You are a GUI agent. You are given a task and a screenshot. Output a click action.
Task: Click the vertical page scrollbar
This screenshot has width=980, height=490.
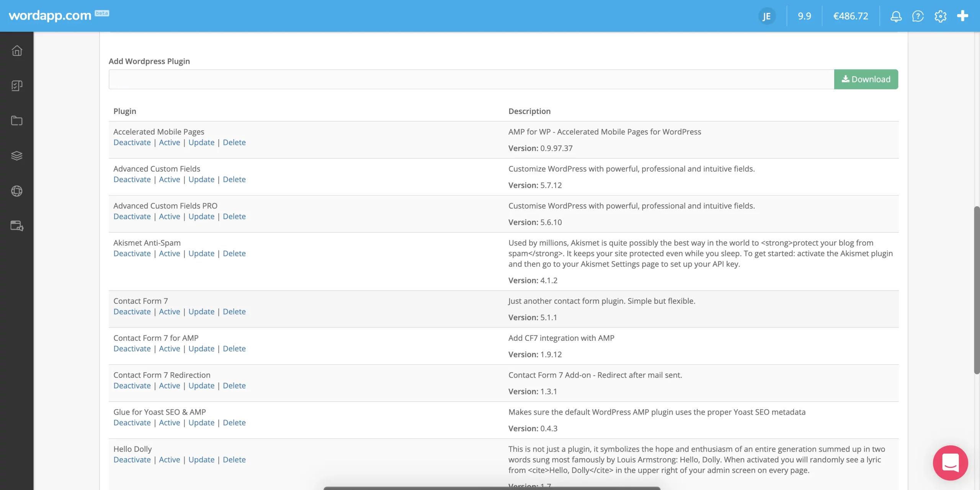click(x=977, y=290)
